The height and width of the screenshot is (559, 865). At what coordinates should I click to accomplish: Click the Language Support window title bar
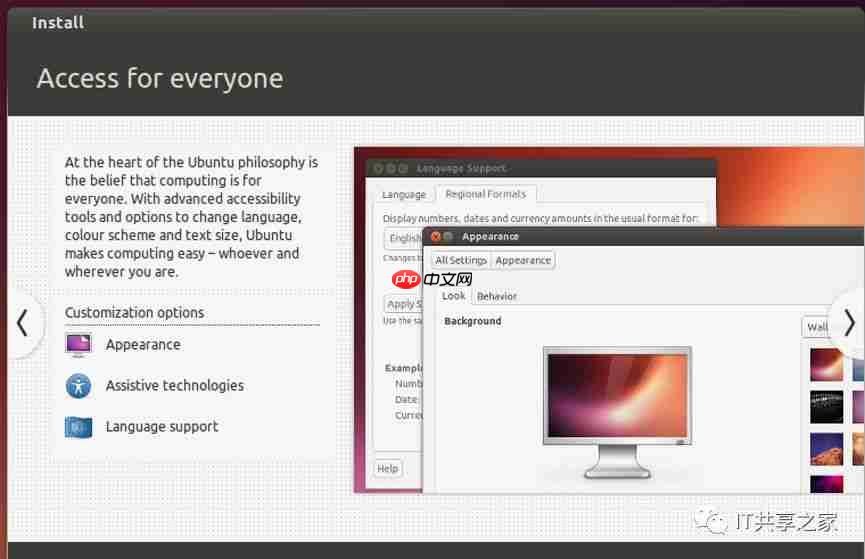click(x=541, y=168)
